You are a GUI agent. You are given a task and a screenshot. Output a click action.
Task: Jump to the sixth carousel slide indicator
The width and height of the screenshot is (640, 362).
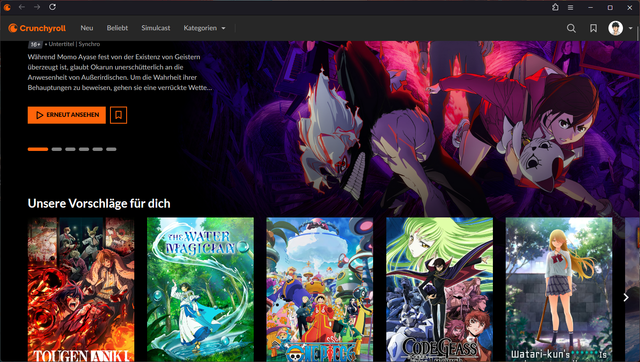[x=111, y=149]
